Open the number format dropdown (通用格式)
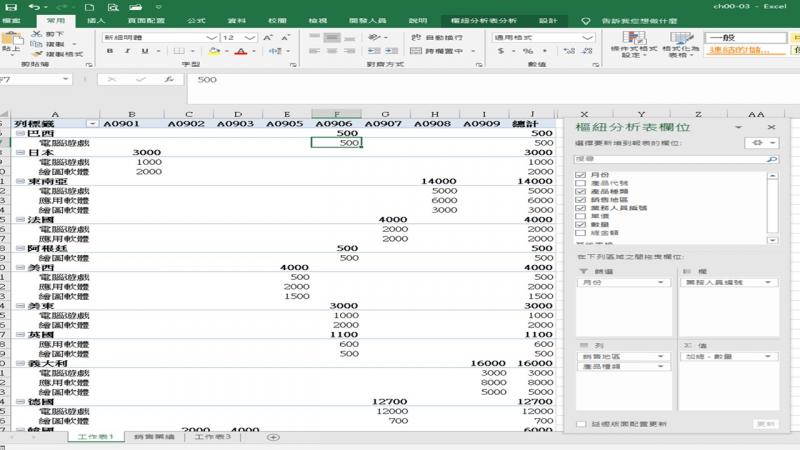Image resolution: width=800 pixels, height=450 pixels. (587, 38)
